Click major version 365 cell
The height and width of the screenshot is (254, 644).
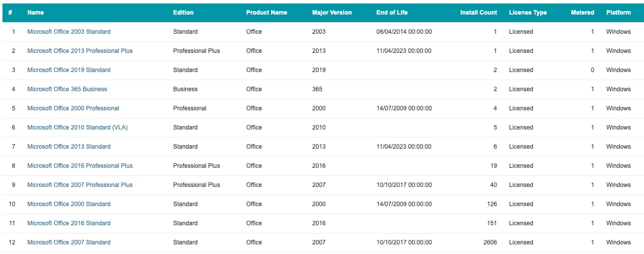click(x=317, y=89)
